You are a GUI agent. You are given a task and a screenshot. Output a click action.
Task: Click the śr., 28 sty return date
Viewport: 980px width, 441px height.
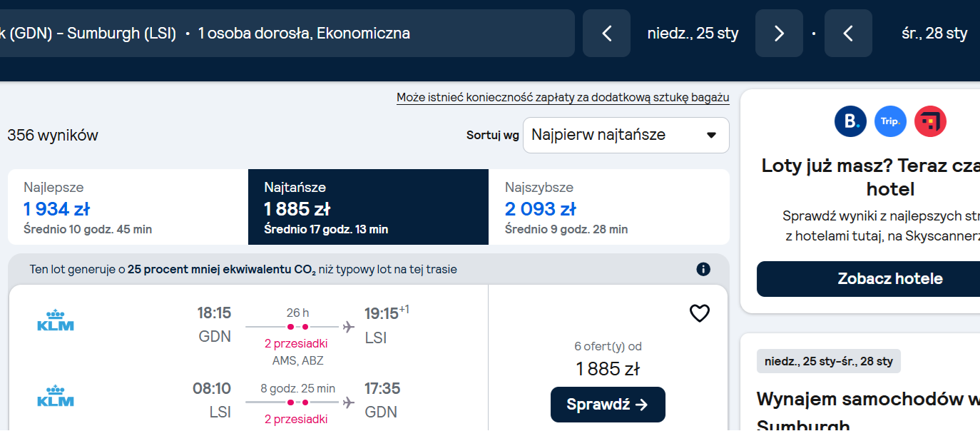934,33
